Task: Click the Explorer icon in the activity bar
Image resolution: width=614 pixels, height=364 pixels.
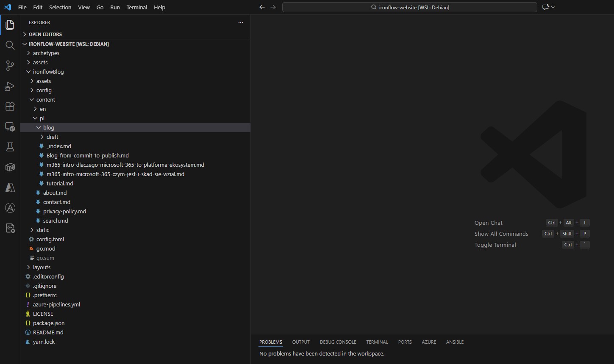Action: coord(10,25)
